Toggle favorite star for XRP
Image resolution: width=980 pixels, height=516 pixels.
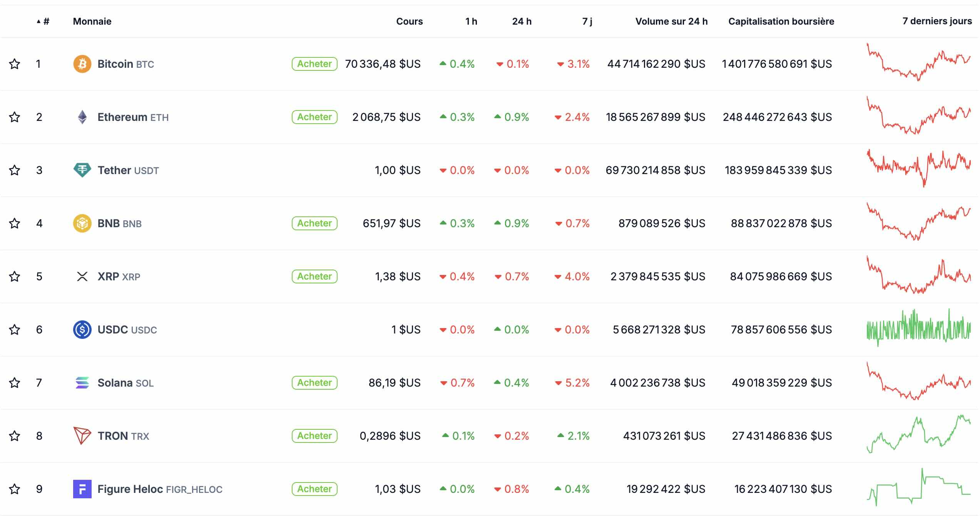[x=15, y=276]
